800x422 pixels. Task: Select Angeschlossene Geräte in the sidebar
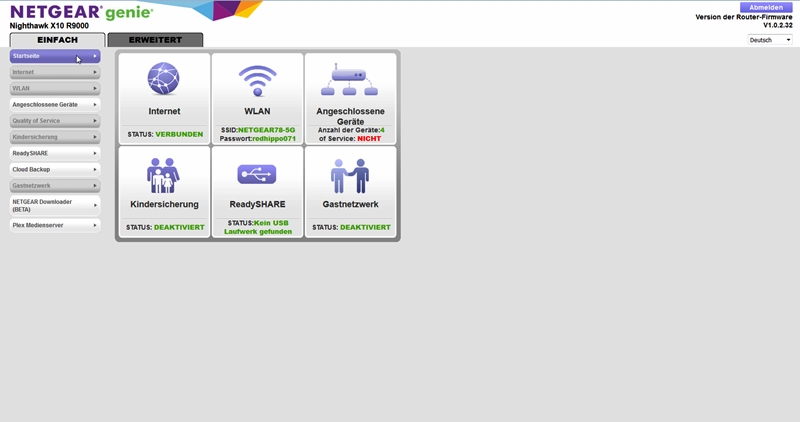[x=50, y=104]
